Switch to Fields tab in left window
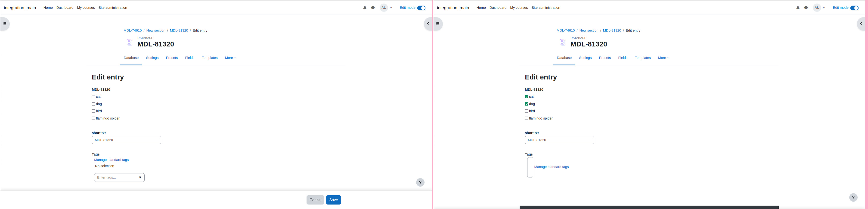This screenshot has width=868, height=209. click(190, 58)
